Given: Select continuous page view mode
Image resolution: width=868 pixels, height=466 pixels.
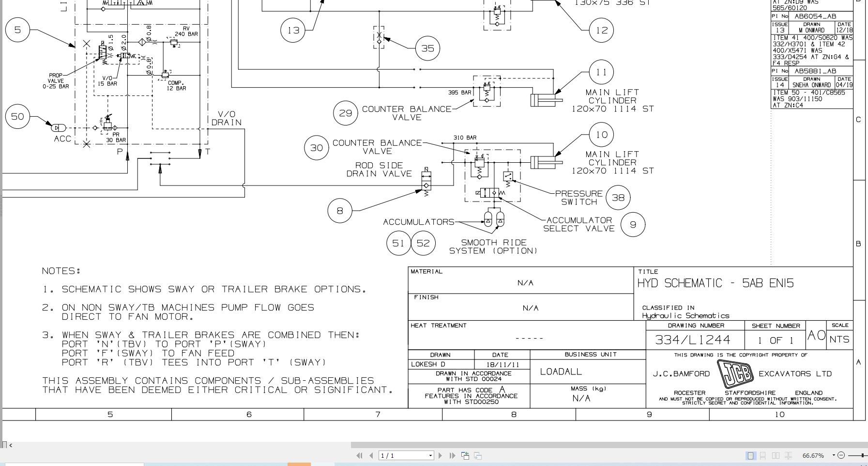Looking at the screenshot, I should point(762,455).
